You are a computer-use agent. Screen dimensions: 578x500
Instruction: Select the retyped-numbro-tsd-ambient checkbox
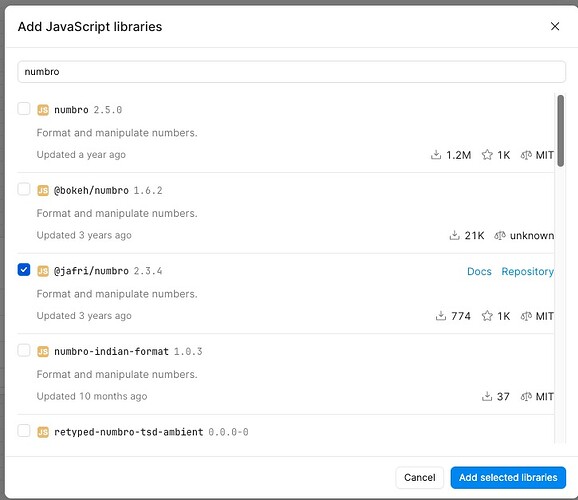point(24,430)
